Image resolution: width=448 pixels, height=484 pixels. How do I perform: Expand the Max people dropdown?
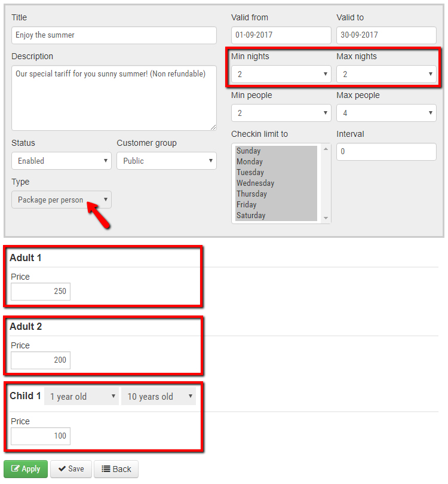point(386,113)
